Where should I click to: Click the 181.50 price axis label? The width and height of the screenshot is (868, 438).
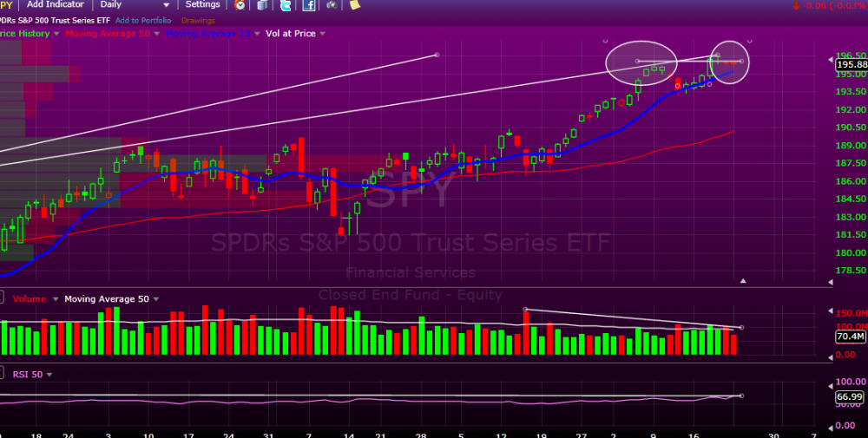pos(852,235)
